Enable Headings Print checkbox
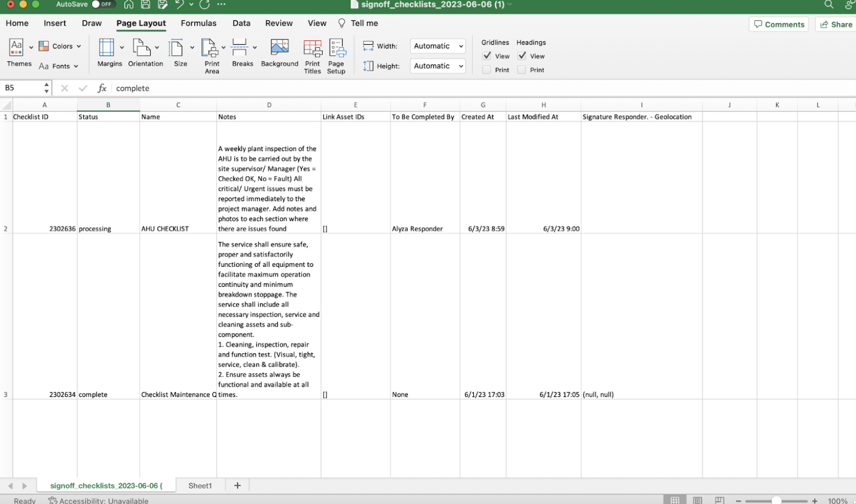The image size is (856, 504). click(x=521, y=70)
